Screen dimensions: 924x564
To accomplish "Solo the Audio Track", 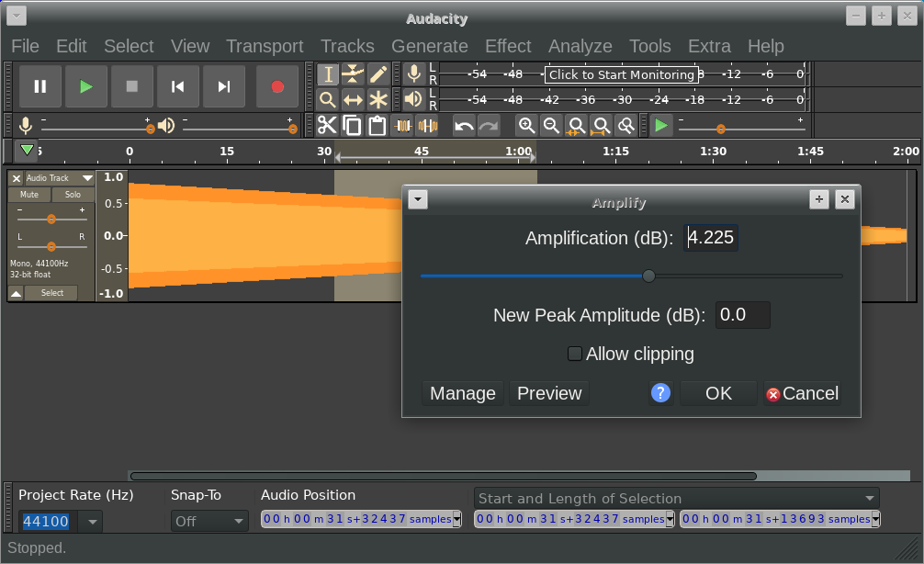I will [x=73, y=195].
